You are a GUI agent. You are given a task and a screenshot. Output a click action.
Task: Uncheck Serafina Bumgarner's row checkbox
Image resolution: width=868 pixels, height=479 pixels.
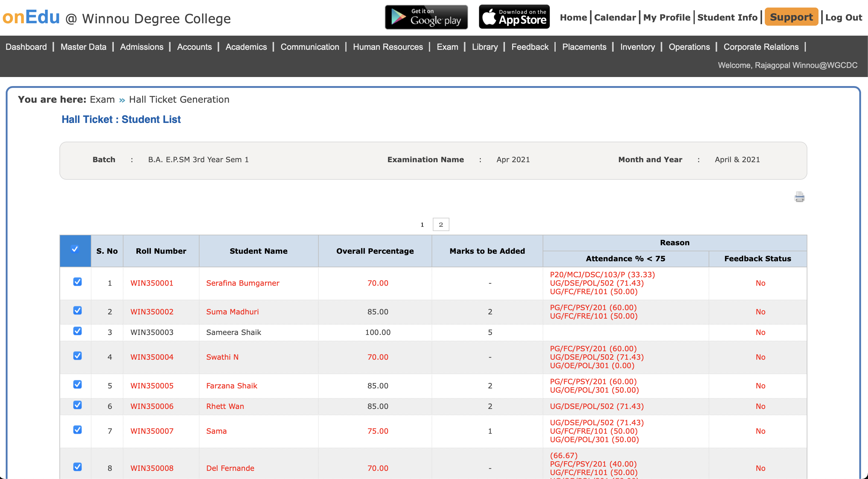78,282
